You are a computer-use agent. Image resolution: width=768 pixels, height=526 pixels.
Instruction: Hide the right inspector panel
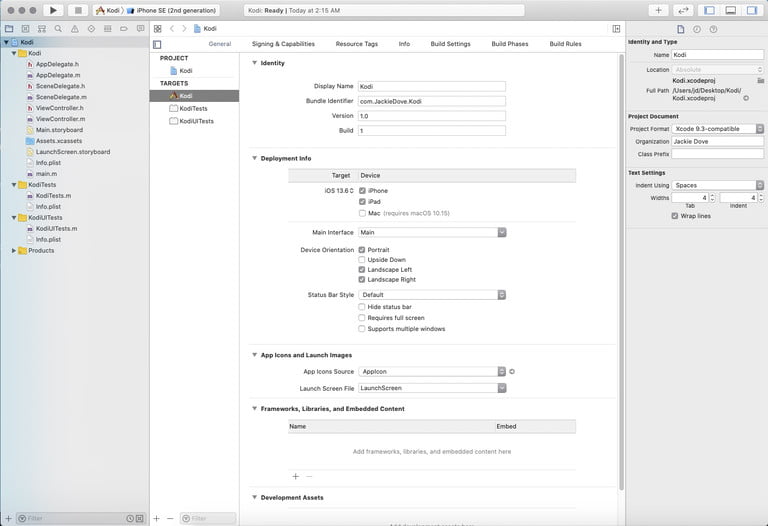click(x=752, y=10)
